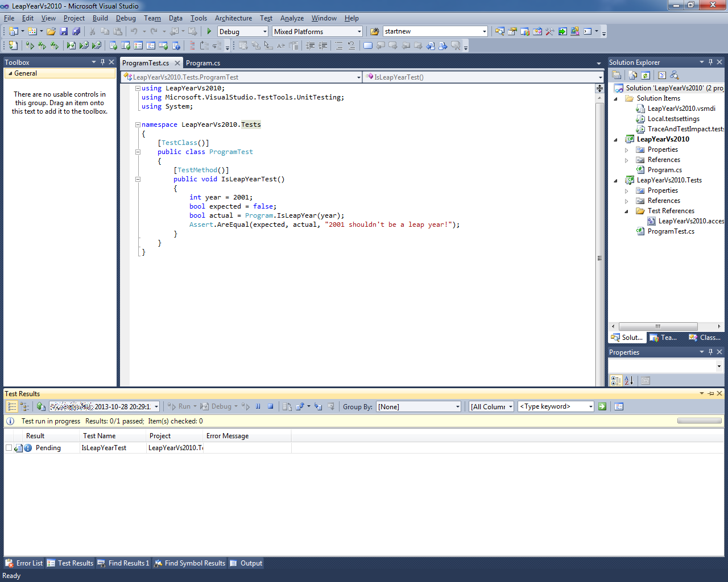Click the Test Name column header
The width and height of the screenshot is (728, 582).
(x=113, y=436)
